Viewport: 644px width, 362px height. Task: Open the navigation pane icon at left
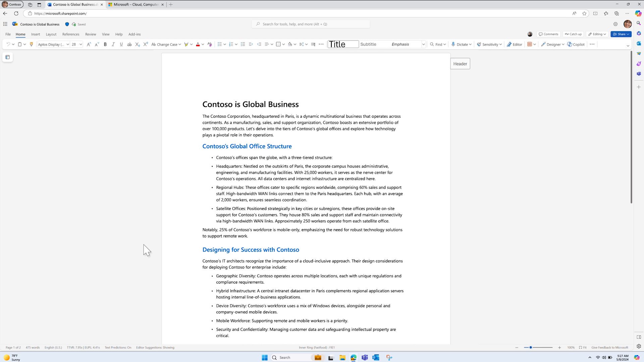pyautogui.click(x=7, y=57)
